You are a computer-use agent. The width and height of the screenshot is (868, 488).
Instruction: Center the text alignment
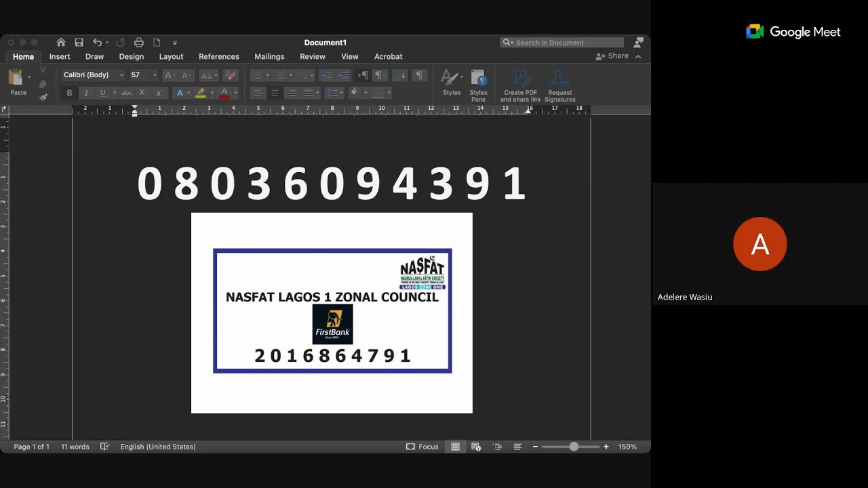pos(275,93)
